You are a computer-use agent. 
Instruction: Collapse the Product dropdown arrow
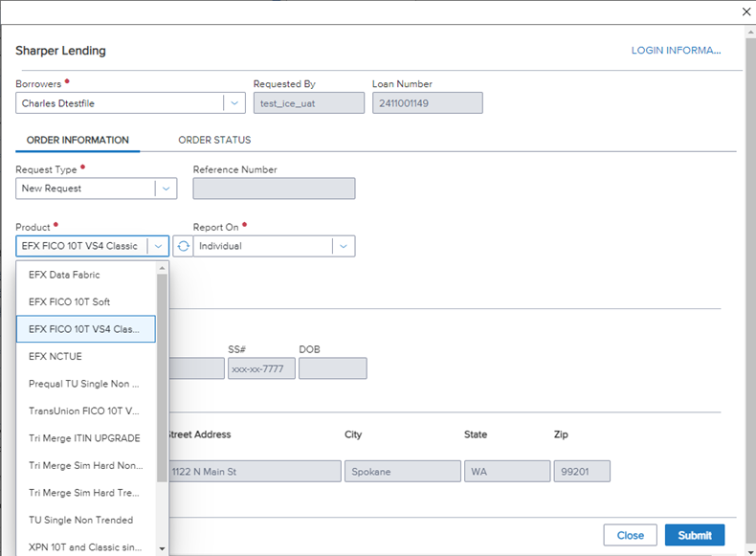158,246
